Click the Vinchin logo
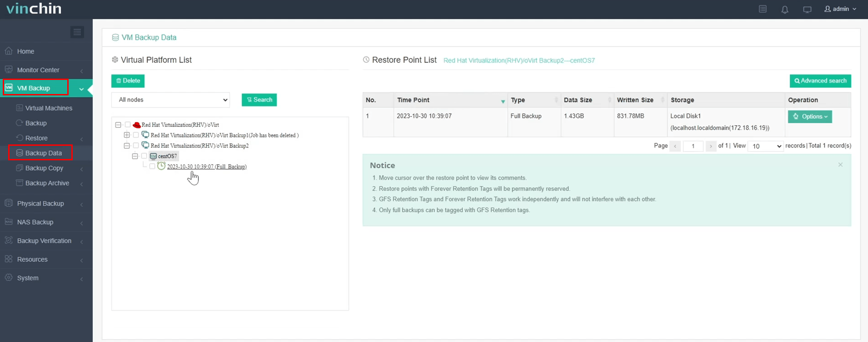This screenshot has height=342, width=868. (34, 8)
